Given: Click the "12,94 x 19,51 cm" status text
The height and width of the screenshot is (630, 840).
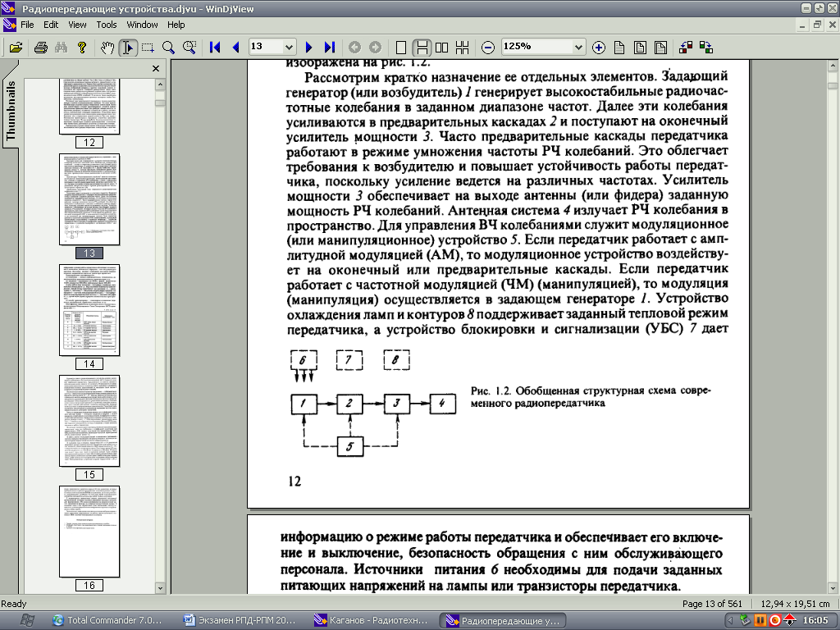Looking at the screenshot, I should click(x=795, y=604).
